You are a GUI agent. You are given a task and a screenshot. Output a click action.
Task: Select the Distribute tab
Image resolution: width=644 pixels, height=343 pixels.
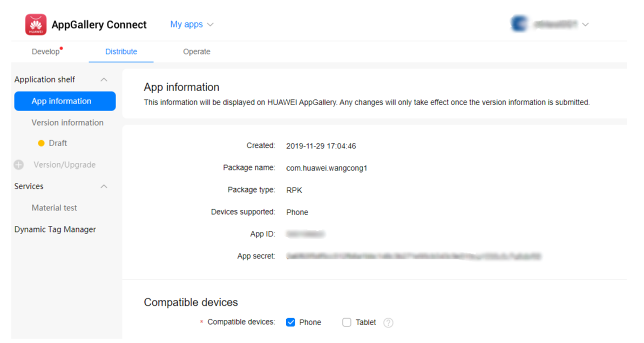pos(121,52)
